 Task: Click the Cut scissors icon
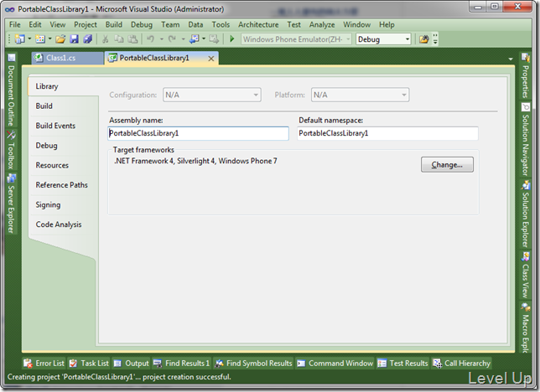(105, 39)
